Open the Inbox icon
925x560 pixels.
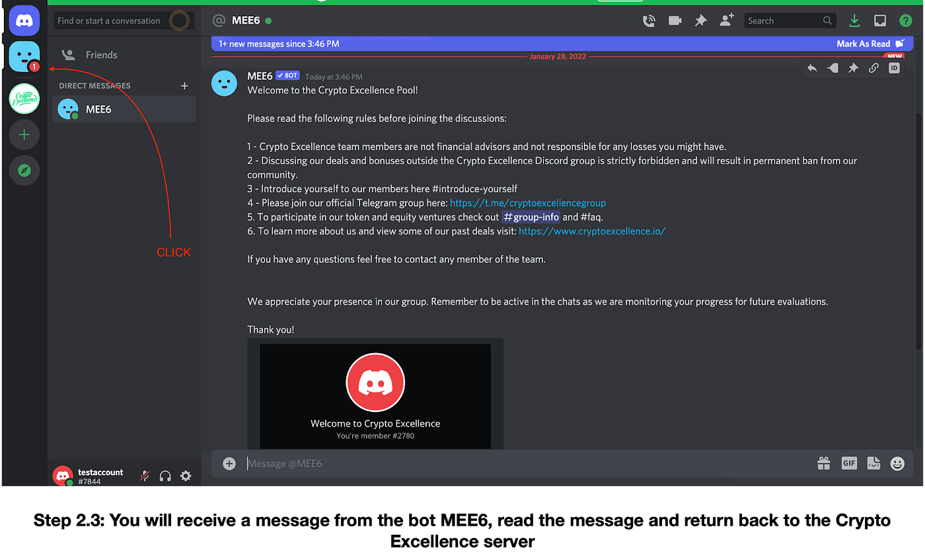coord(880,20)
